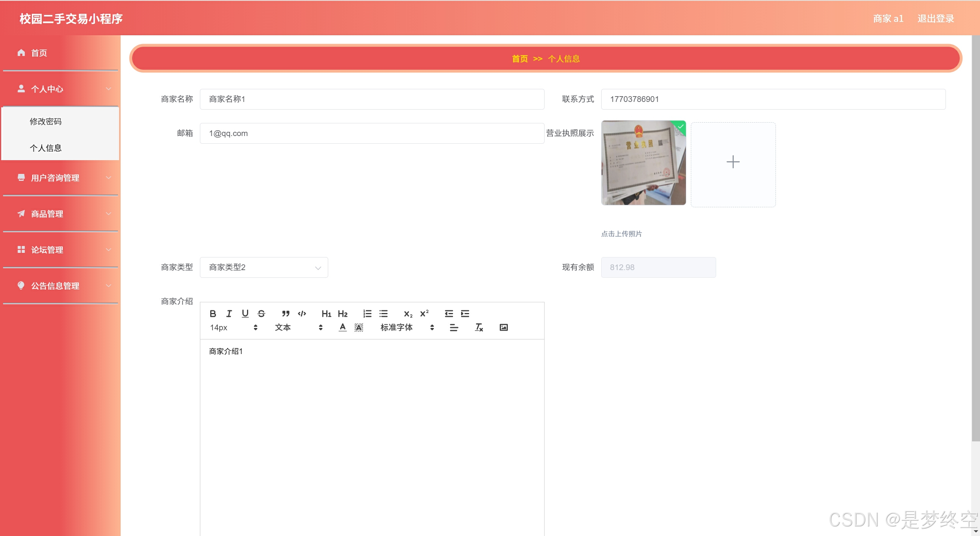Viewport: 980px width, 536px height.
Task: Open 修改密码 menu item
Action: (x=46, y=121)
